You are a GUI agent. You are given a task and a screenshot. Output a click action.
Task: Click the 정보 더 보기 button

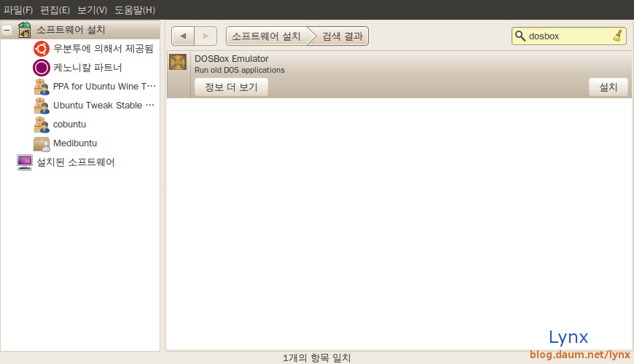231,87
